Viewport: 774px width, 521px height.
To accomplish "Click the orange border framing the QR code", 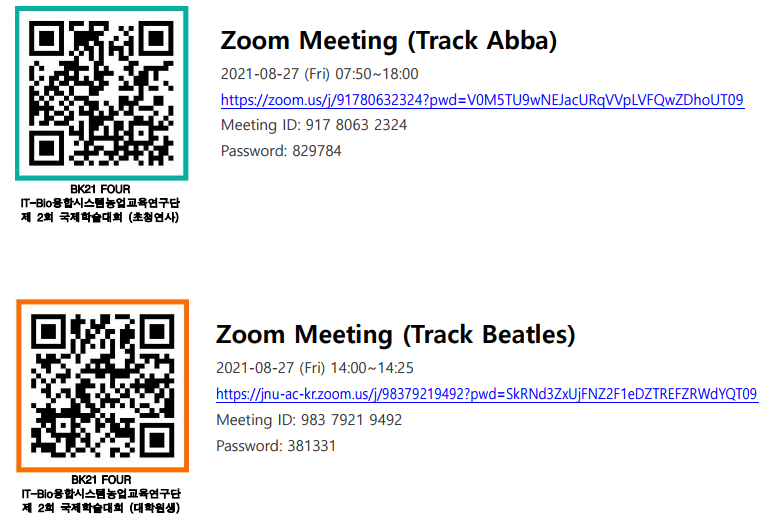I will [20, 386].
